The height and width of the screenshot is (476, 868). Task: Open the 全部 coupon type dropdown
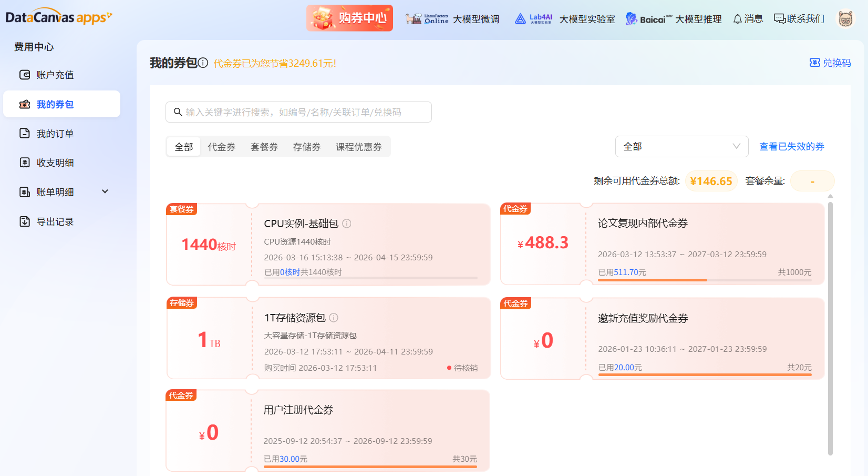681,146
